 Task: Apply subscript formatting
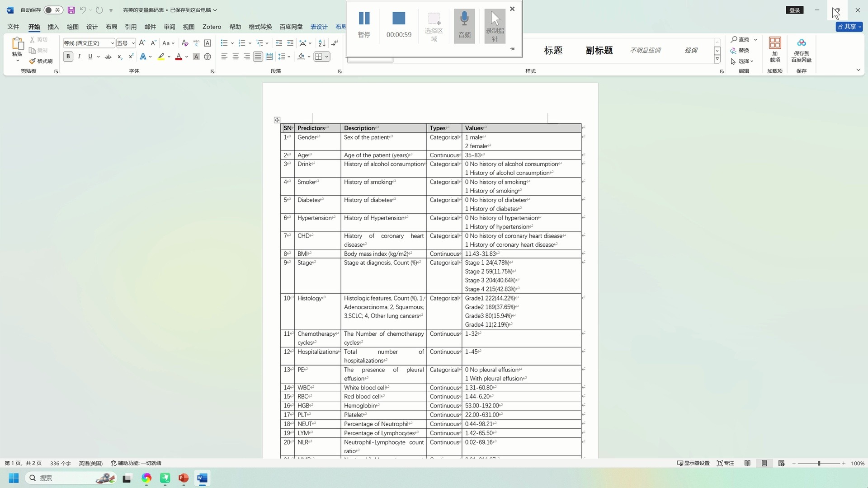click(x=119, y=56)
